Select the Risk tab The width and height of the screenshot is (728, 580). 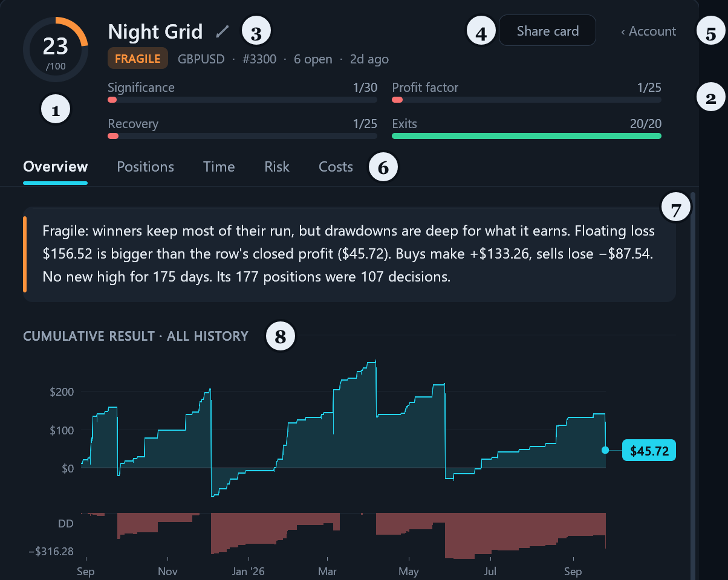click(x=277, y=167)
